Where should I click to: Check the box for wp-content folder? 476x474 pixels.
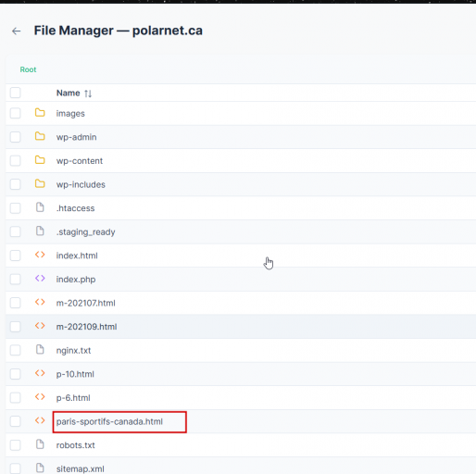click(15, 160)
